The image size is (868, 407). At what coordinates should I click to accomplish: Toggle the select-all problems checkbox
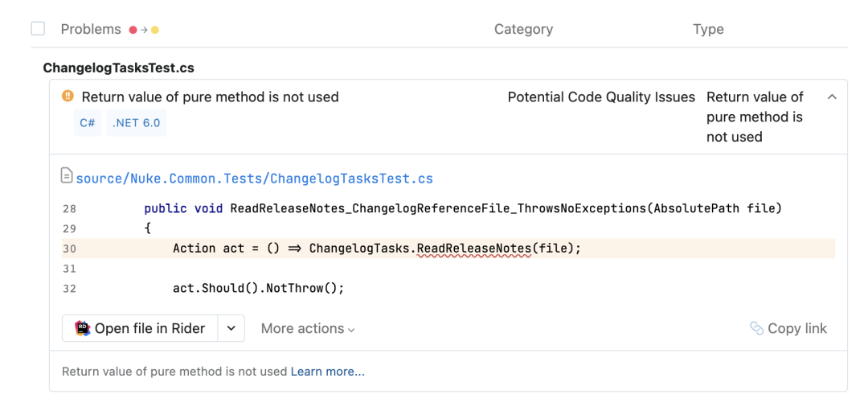coord(38,29)
